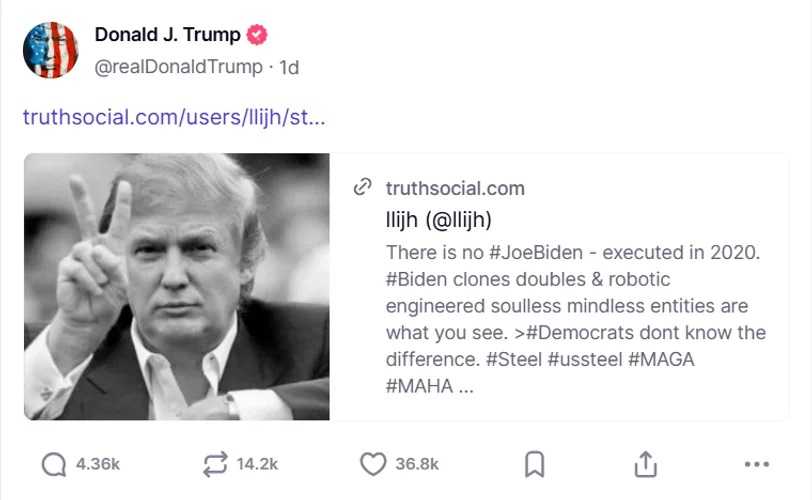812x500 pixels.
Task: Open the llijh (@llijh) card title
Action: (x=438, y=219)
